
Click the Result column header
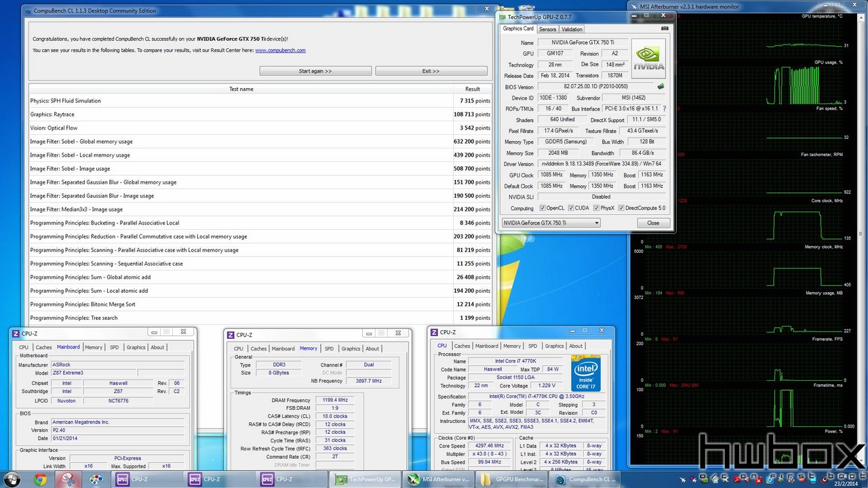[x=473, y=89]
